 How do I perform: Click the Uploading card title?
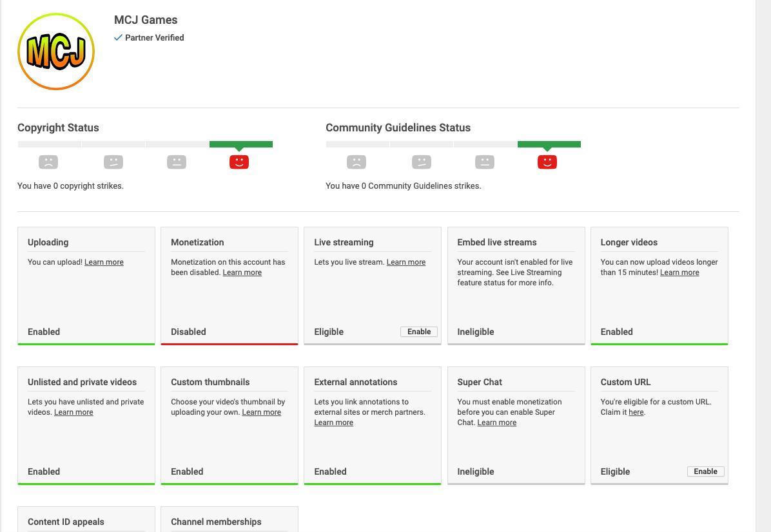click(x=48, y=242)
